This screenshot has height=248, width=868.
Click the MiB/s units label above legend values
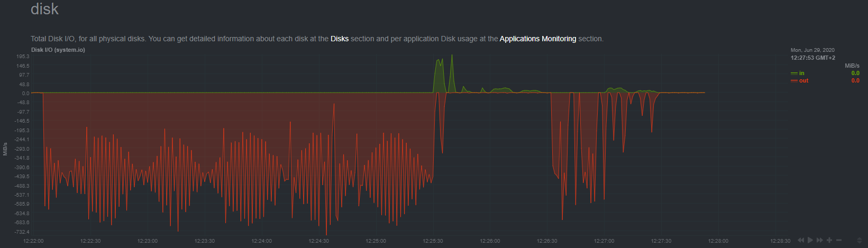coord(852,66)
